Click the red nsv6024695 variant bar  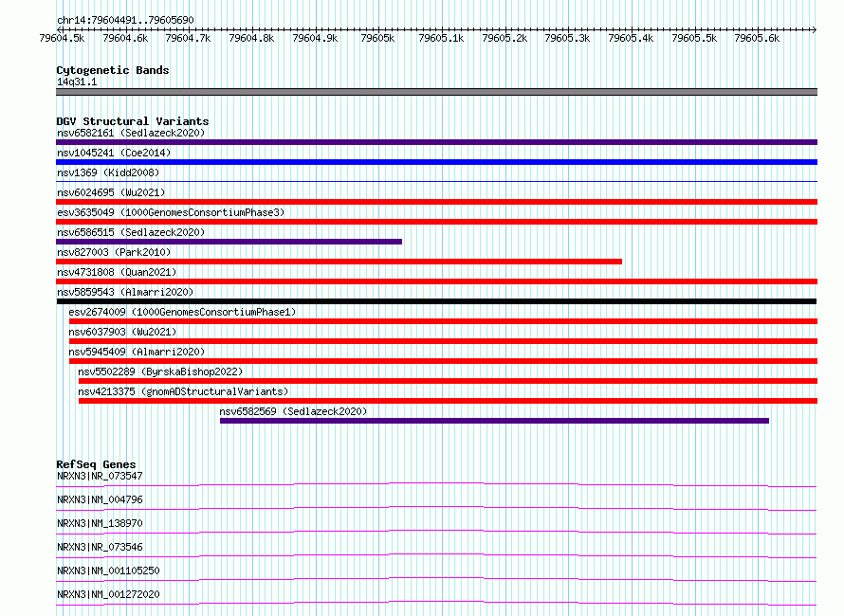(x=436, y=202)
